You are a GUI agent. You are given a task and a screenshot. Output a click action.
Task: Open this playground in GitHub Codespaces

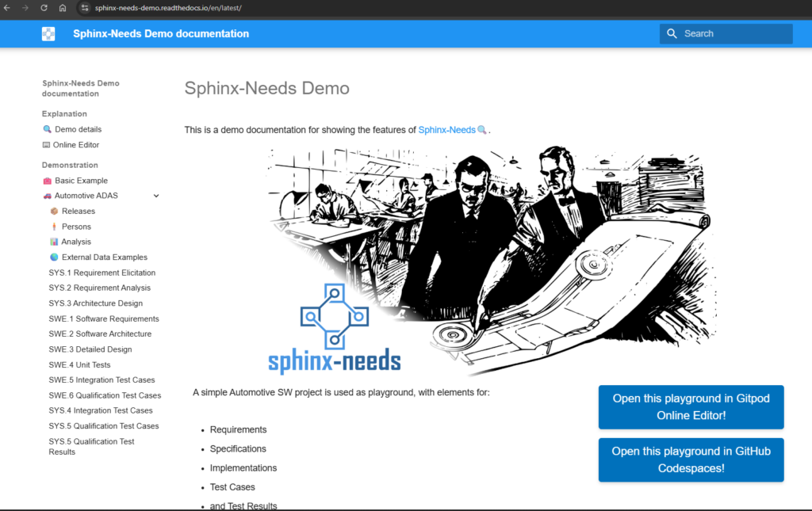(691, 460)
